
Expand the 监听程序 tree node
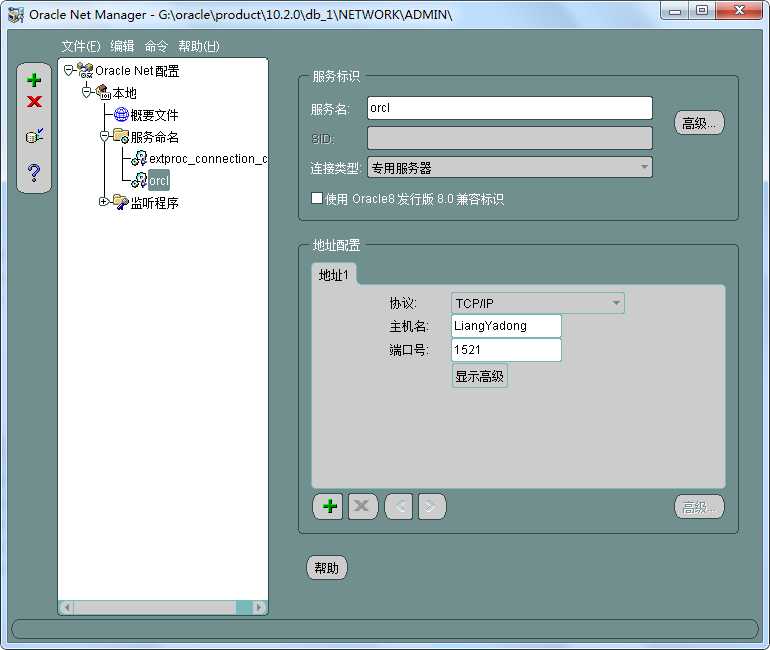[104, 201]
